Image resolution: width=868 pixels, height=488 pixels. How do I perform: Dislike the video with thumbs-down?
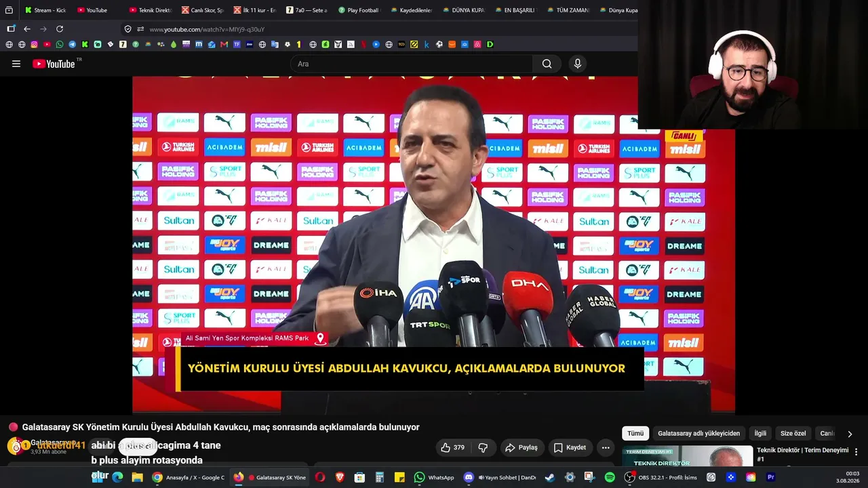pos(483,447)
